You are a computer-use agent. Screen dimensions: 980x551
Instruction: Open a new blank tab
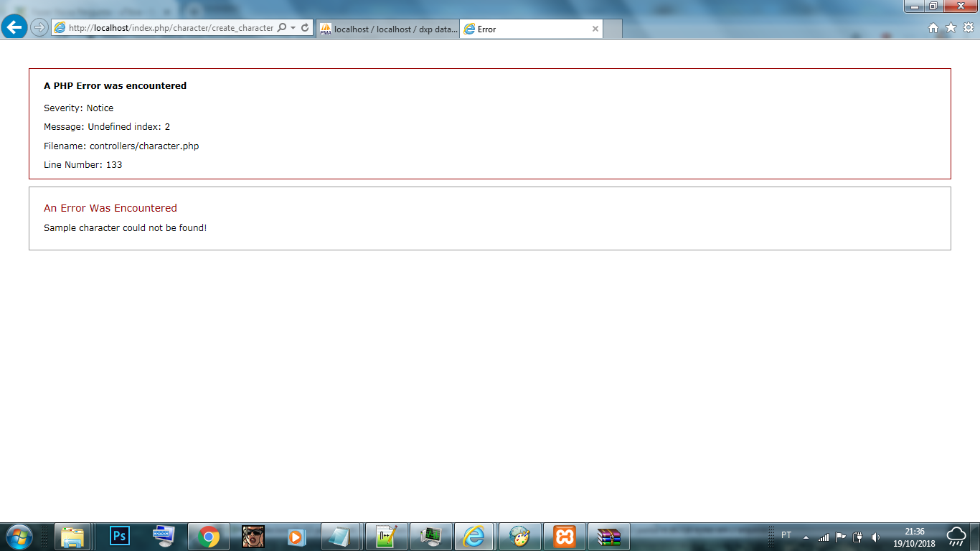click(x=612, y=29)
